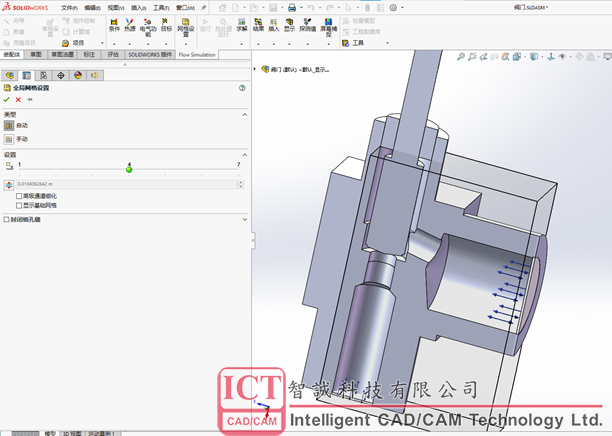Open the 视图 (View) menu
The image size is (612, 436).
(116, 8)
